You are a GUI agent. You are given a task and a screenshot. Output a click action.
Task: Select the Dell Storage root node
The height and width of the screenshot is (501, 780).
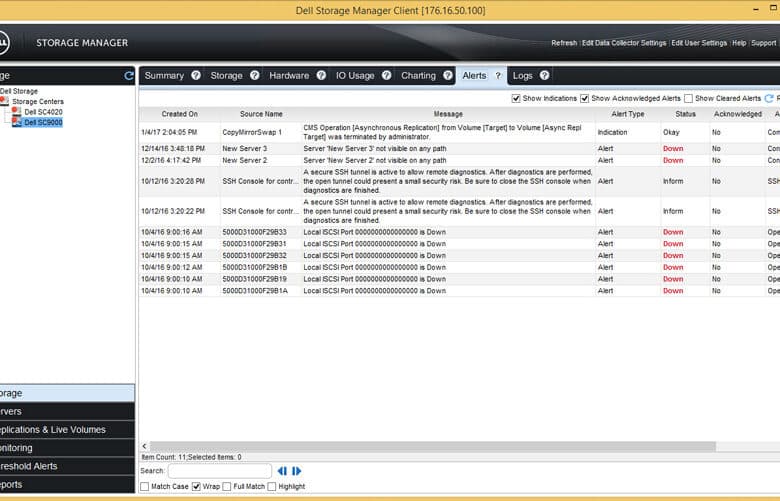tap(19, 91)
